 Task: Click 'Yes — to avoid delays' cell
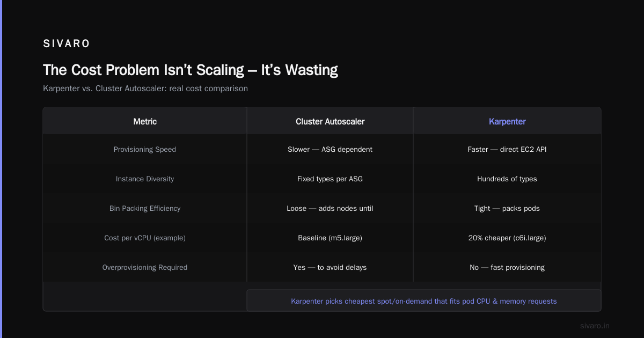[x=330, y=267]
